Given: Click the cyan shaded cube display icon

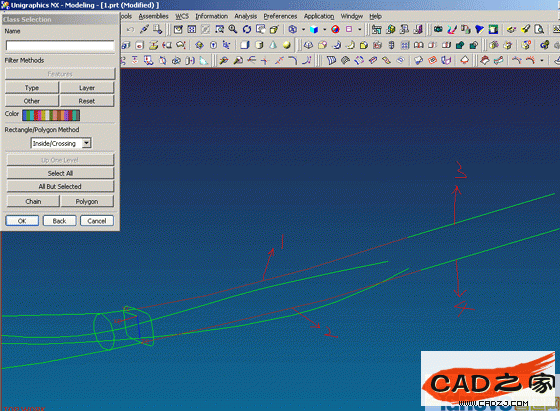Looking at the screenshot, I should tap(314, 29).
